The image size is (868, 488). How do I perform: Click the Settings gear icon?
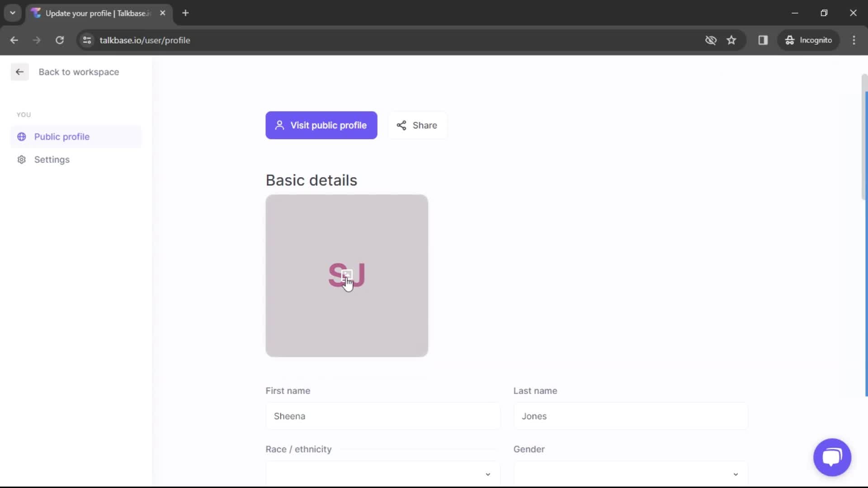click(x=21, y=160)
